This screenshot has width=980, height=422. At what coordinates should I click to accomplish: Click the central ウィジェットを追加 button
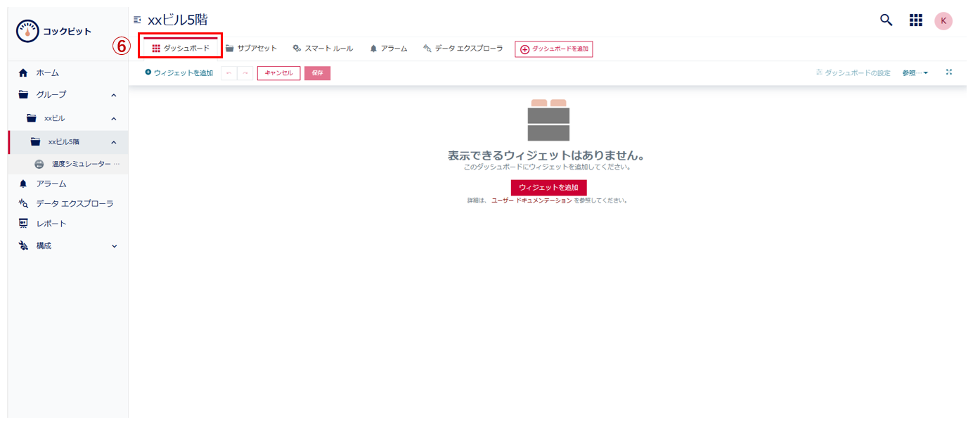coord(548,187)
